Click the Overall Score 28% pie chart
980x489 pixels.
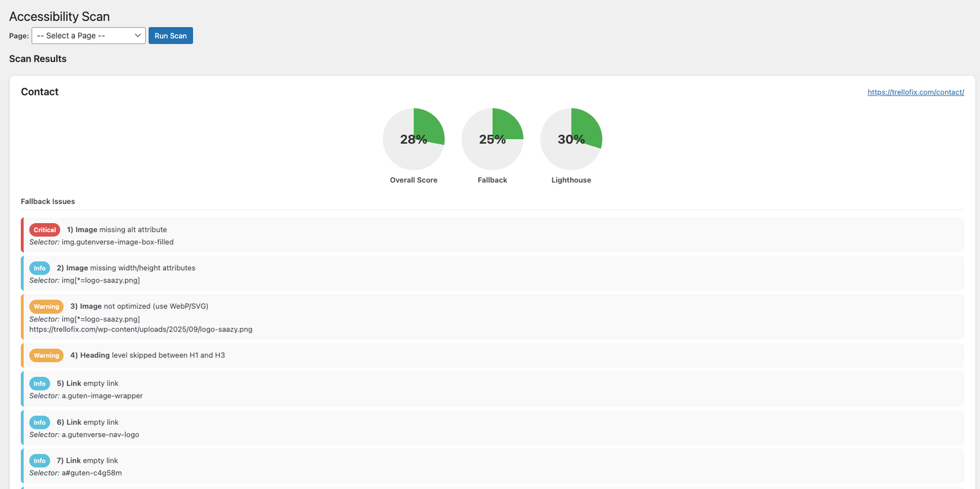(x=413, y=139)
